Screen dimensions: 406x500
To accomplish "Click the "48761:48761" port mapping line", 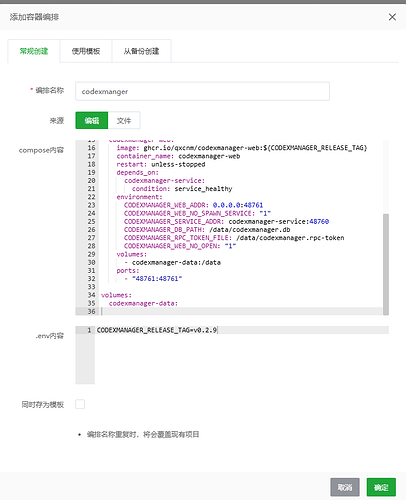I will click(153, 279).
